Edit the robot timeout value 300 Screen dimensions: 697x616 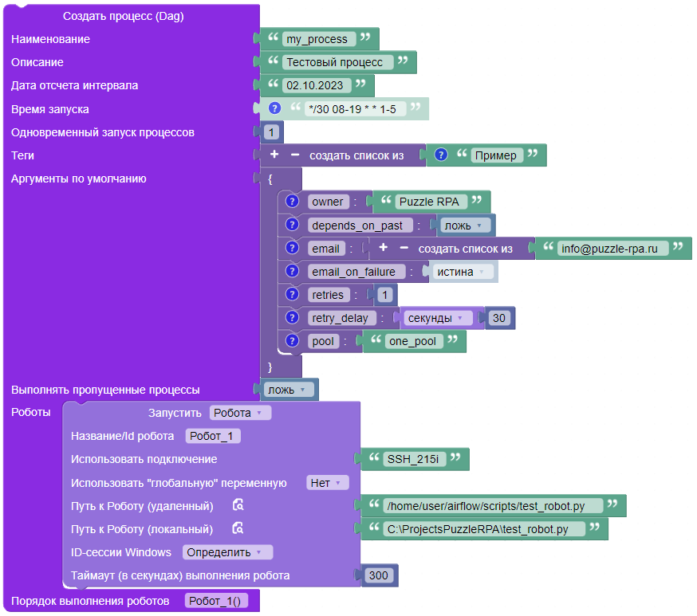[378, 575]
